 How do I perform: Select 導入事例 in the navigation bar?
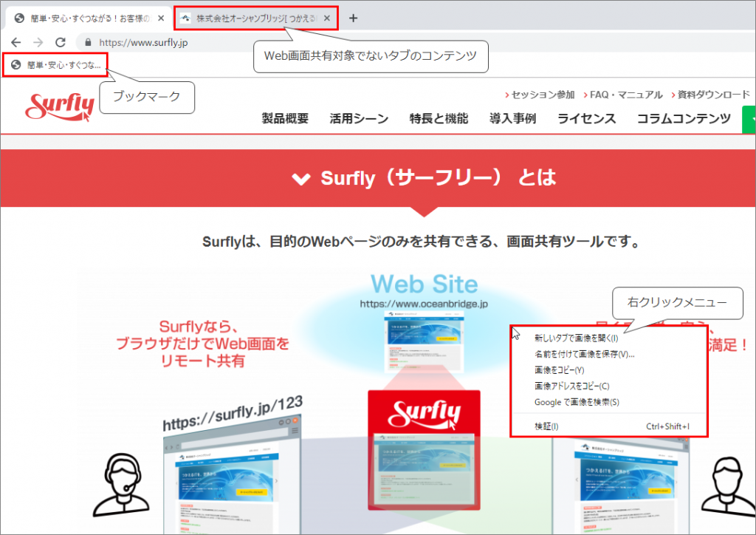[x=512, y=117]
